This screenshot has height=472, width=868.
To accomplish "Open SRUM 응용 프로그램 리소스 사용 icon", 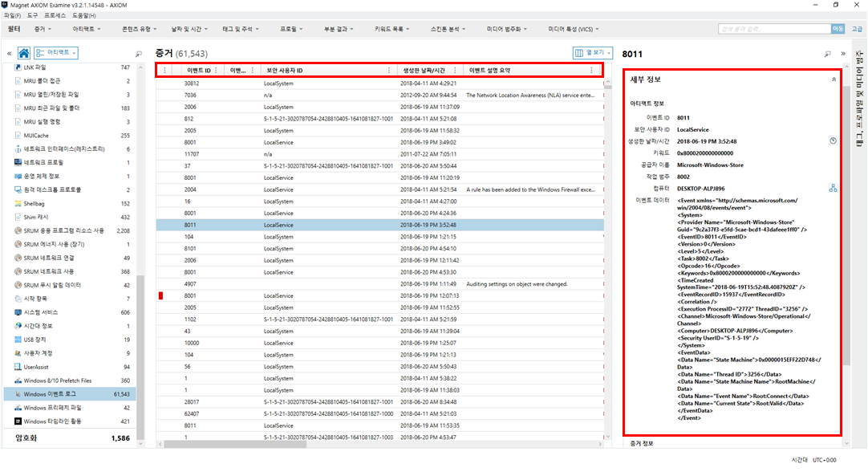I will [x=18, y=230].
